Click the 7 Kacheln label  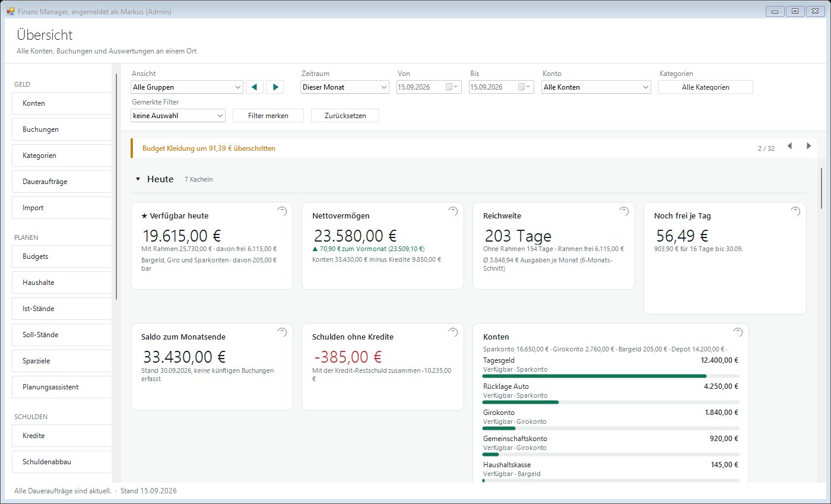[x=198, y=179]
